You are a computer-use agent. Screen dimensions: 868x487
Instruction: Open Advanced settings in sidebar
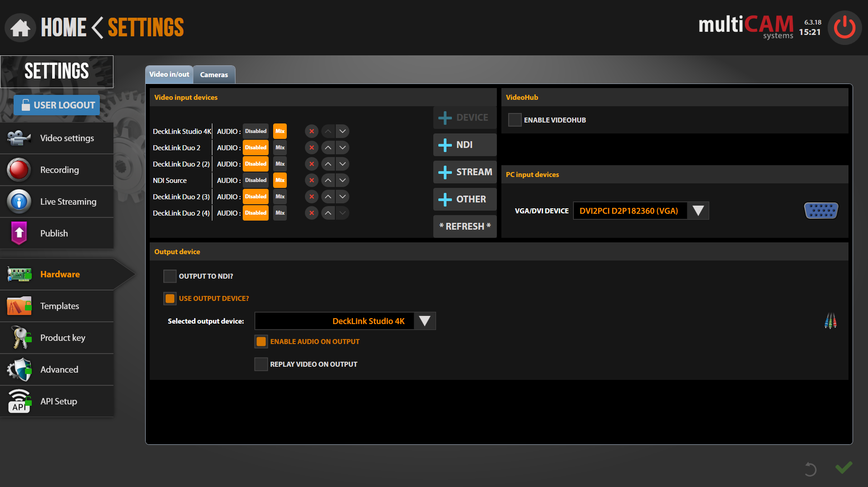click(x=57, y=369)
